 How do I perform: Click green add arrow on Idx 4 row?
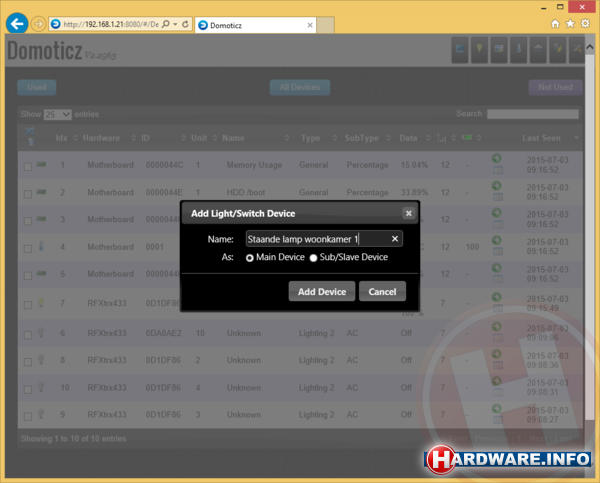click(497, 240)
